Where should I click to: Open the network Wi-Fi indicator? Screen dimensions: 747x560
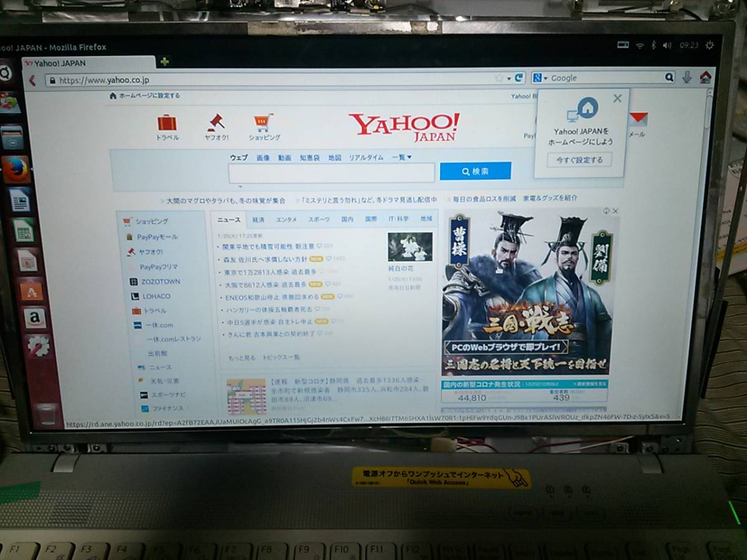(639, 45)
